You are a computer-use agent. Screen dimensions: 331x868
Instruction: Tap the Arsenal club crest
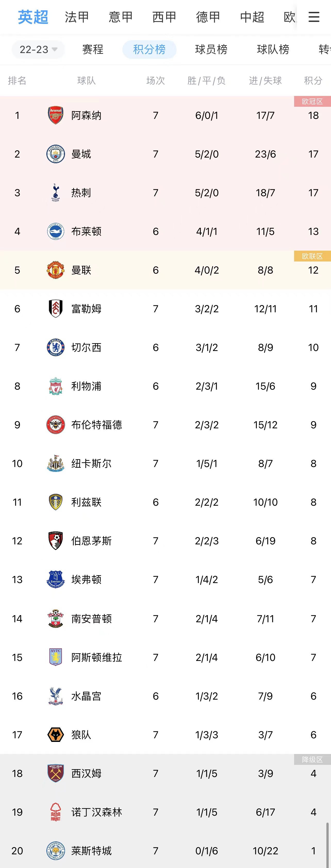tap(56, 115)
